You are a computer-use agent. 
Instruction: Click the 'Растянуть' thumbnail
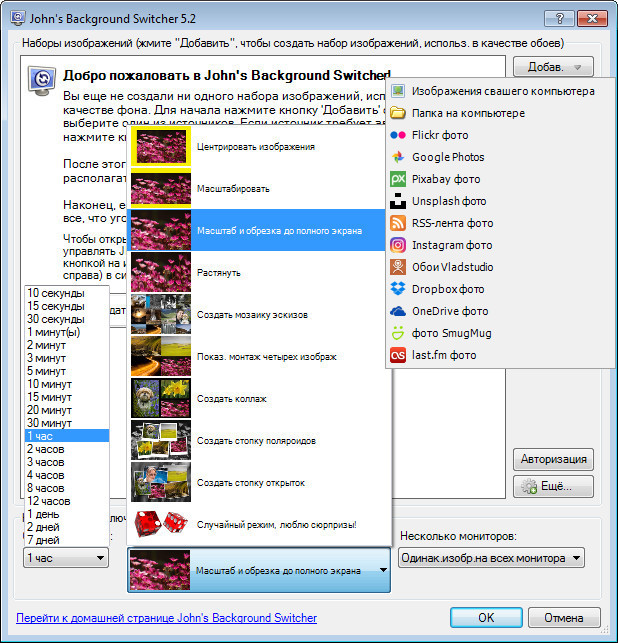pyautogui.click(x=161, y=273)
